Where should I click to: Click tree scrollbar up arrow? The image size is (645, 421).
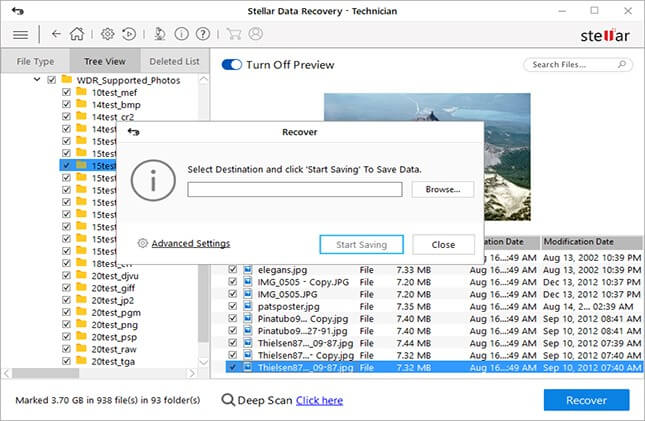pos(204,79)
